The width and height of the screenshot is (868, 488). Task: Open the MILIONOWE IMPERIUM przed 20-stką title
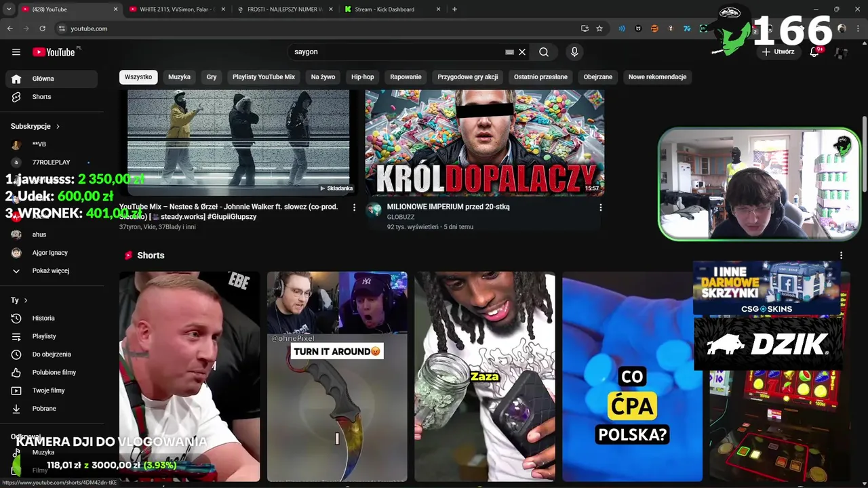[448, 207]
